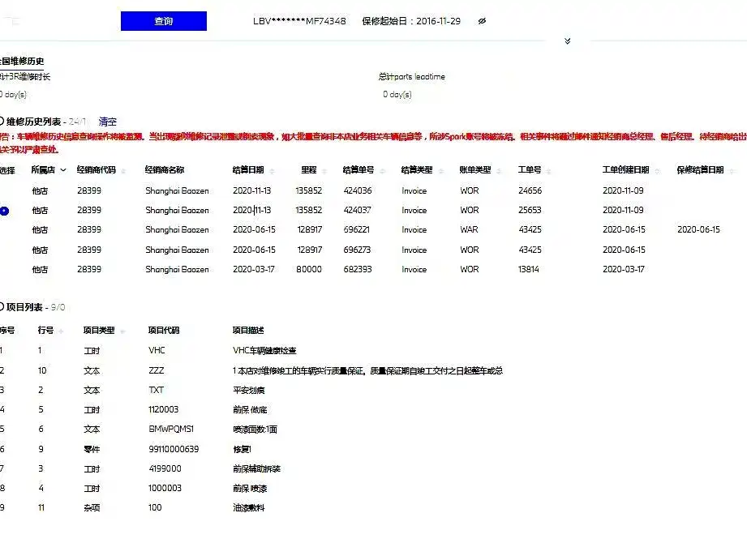Click the sort icon beside 工单创建日期

click(x=657, y=171)
